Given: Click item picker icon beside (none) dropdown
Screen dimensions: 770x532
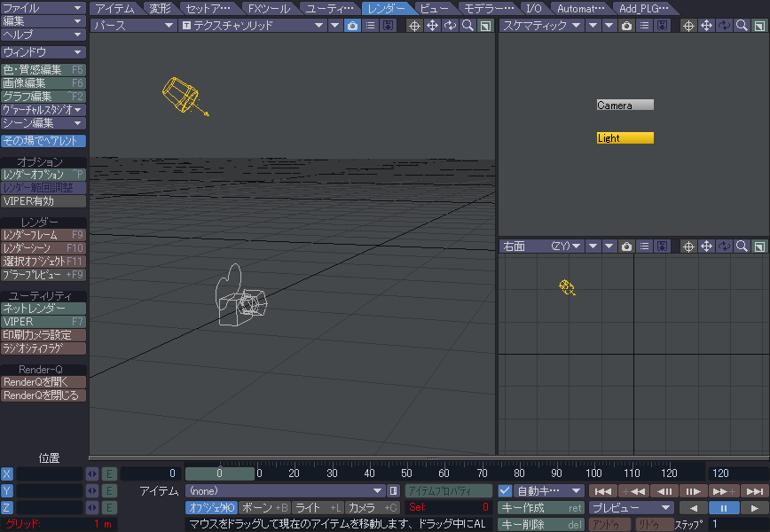Looking at the screenshot, I should click(x=393, y=491).
